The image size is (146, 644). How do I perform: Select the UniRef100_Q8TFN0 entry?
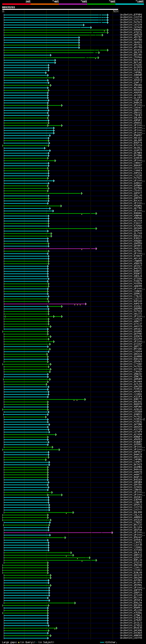click(x=131, y=334)
